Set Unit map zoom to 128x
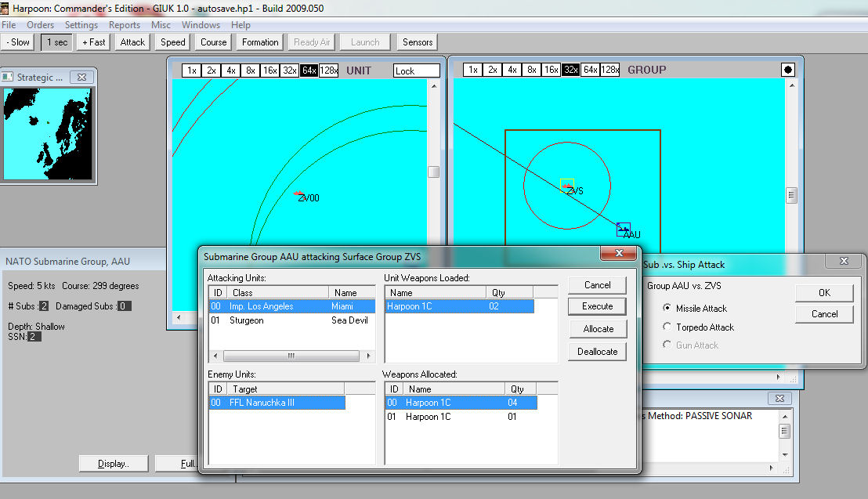Screen dimensions: 868x499 329,71
